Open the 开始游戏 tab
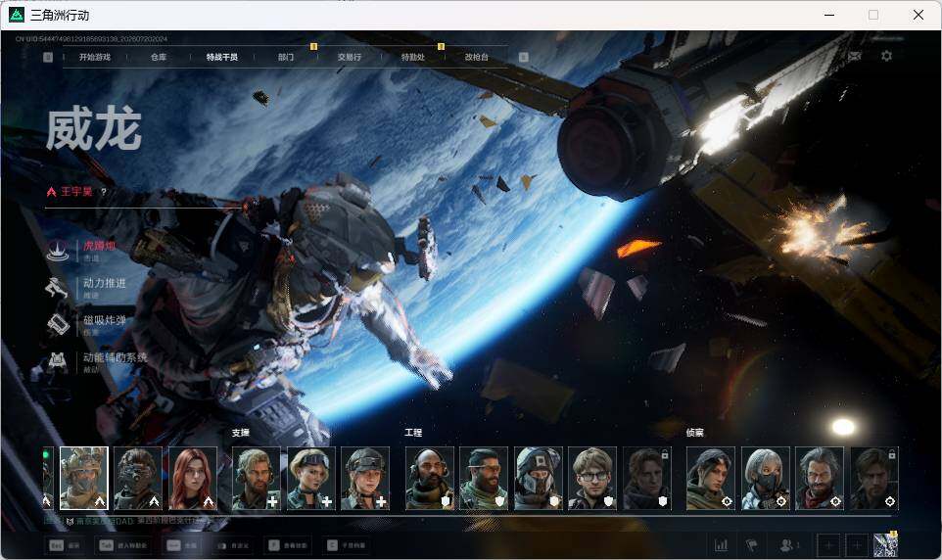This screenshot has height=560, width=942. (95, 57)
